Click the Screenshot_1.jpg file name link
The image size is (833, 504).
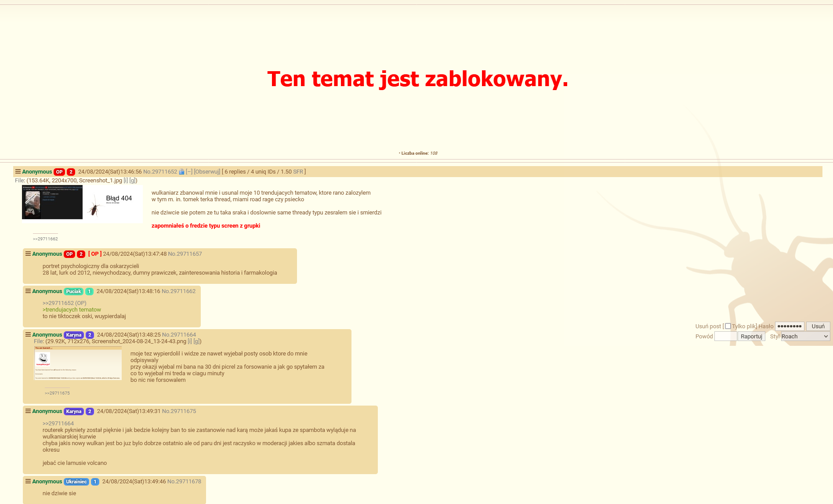click(101, 181)
